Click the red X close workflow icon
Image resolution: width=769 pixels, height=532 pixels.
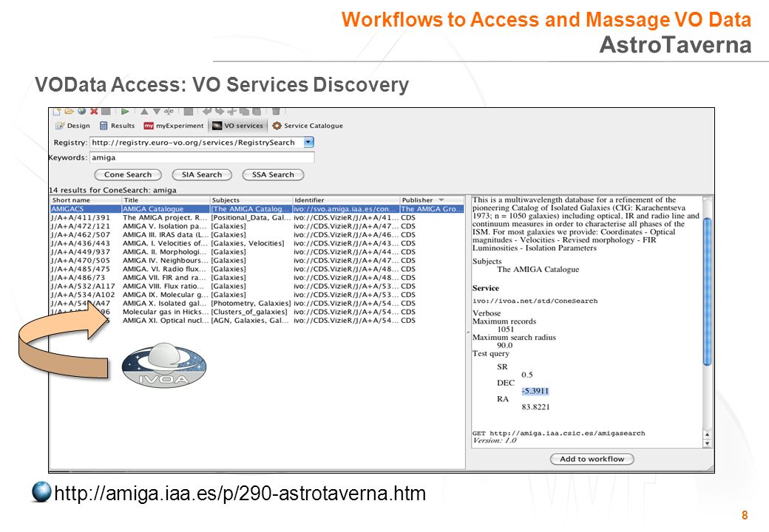coord(94,111)
